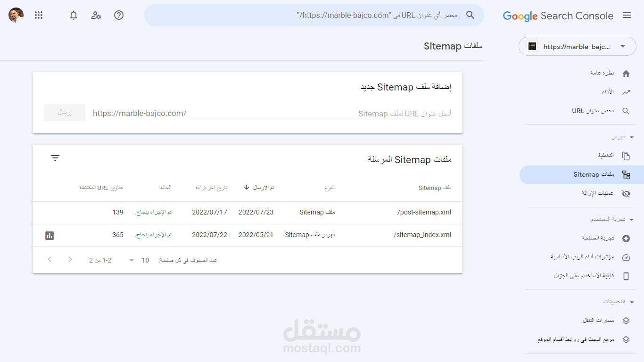Click عناوين URL المكتشفة column header

click(x=101, y=188)
